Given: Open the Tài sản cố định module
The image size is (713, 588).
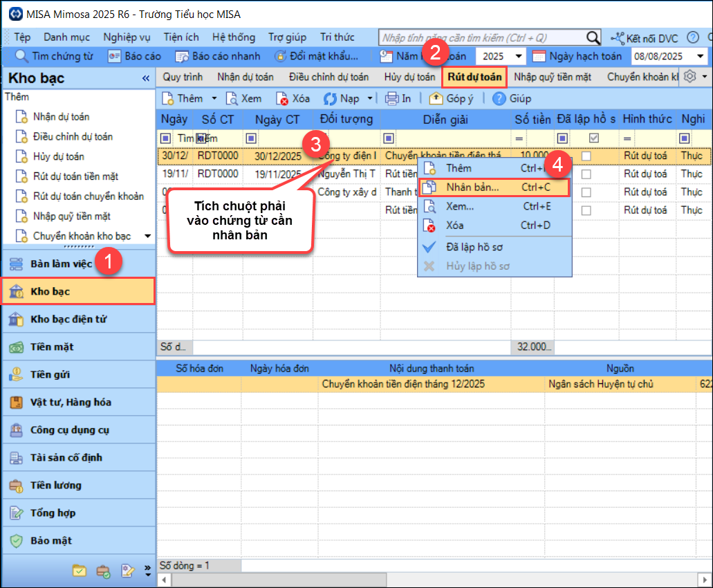Looking at the screenshot, I should (79, 458).
